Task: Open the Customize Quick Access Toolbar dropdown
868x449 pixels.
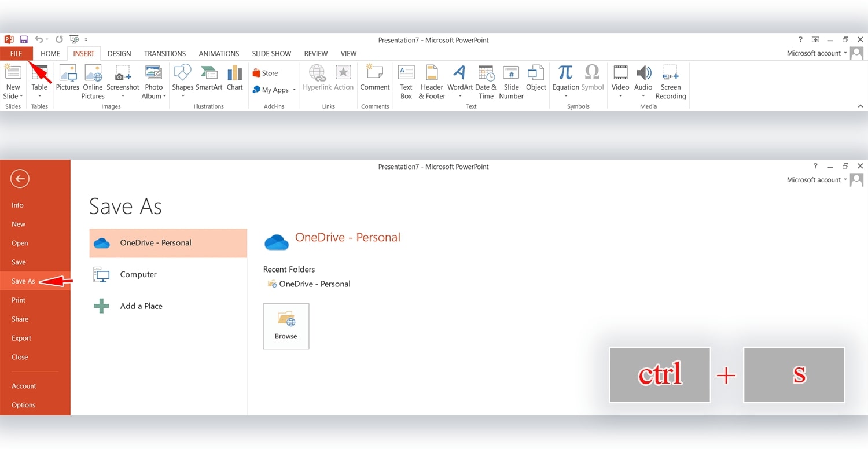Action: pos(86,40)
